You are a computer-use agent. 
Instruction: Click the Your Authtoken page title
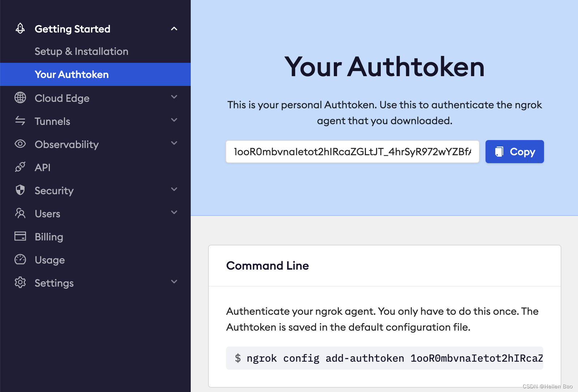tap(384, 67)
